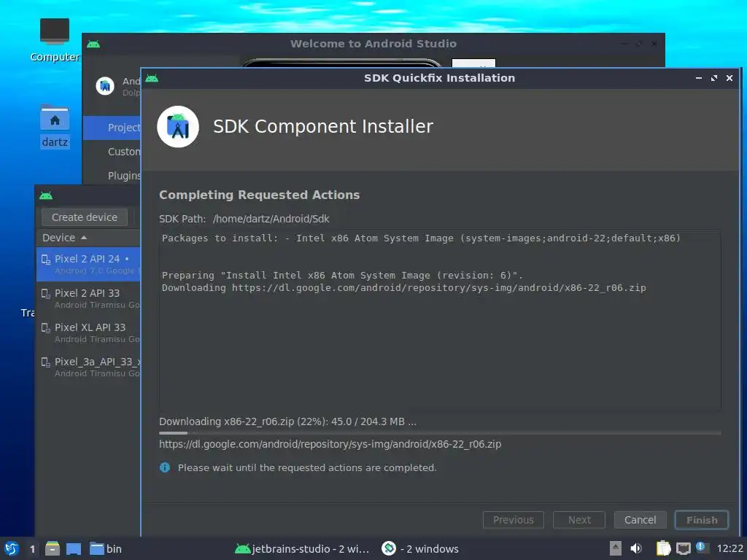This screenshot has height=560, width=747.
Task: Select Pixel 2 API 24 device row
Action: point(88,264)
